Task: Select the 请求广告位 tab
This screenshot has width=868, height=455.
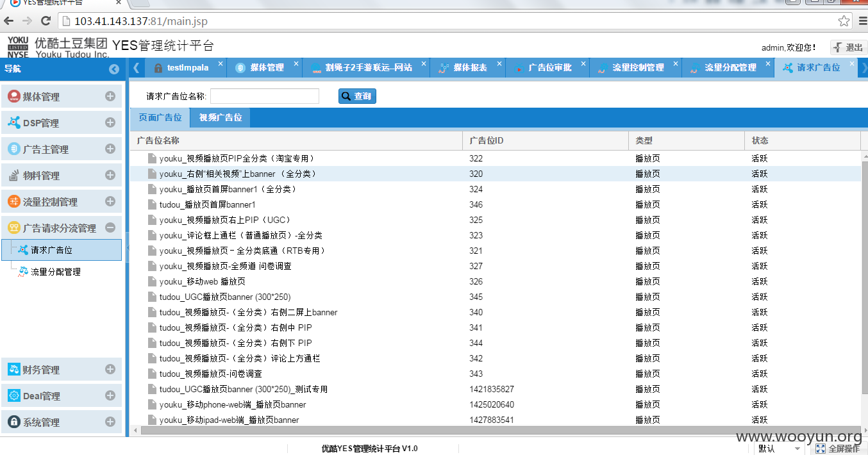Action: [815, 68]
